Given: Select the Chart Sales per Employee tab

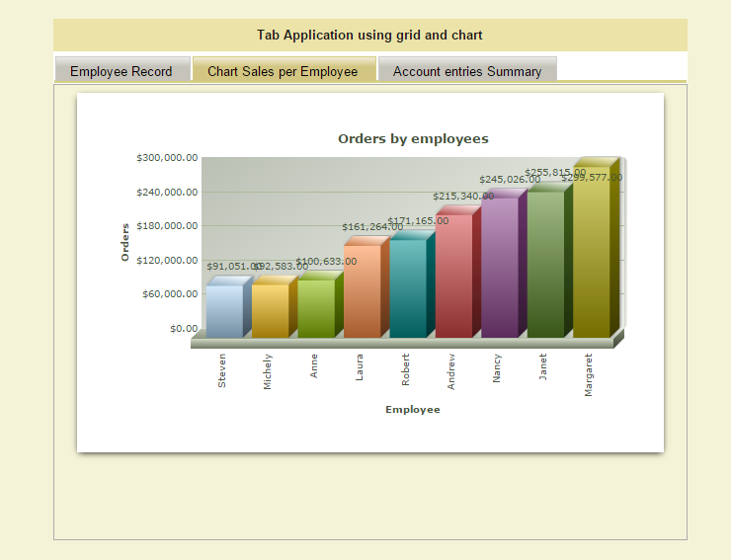Looking at the screenshot, I should 283,71.
